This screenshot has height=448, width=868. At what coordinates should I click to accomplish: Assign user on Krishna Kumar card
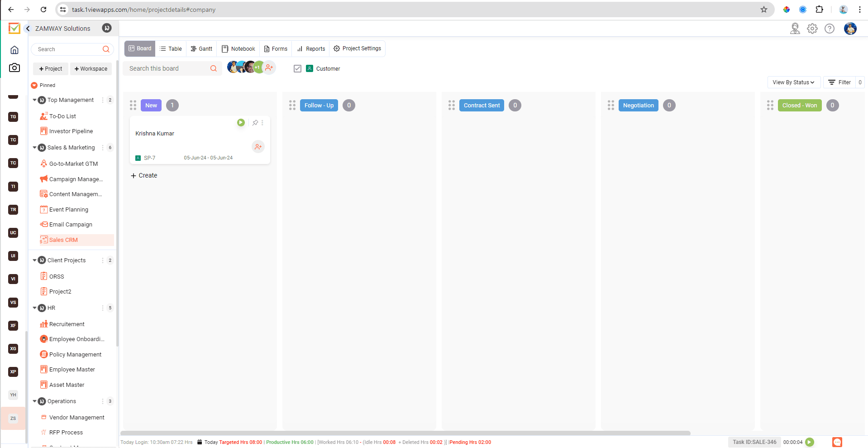tap(258, 147)
